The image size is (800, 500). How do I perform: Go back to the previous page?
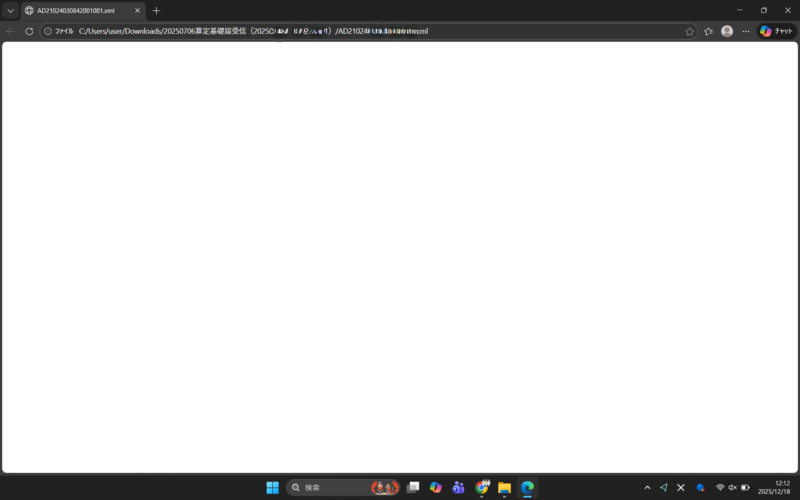11,31
